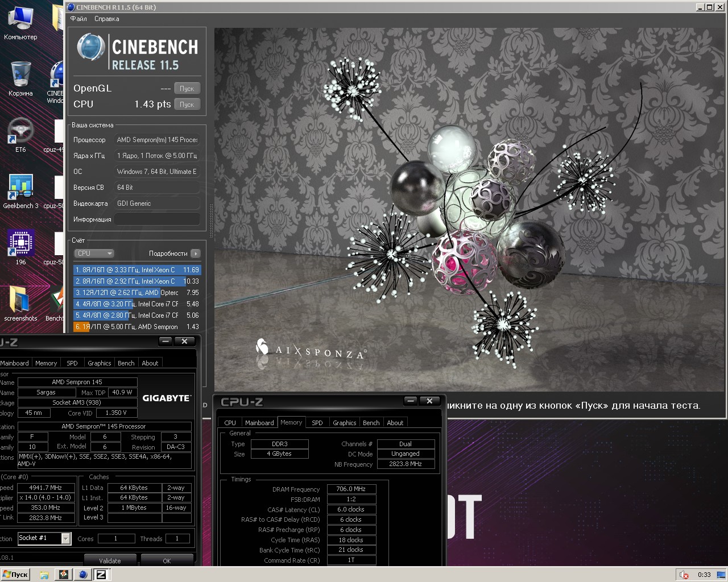Switch to CPU-Z taskbar button
This screenshot has width=728, height=582.
101,575
